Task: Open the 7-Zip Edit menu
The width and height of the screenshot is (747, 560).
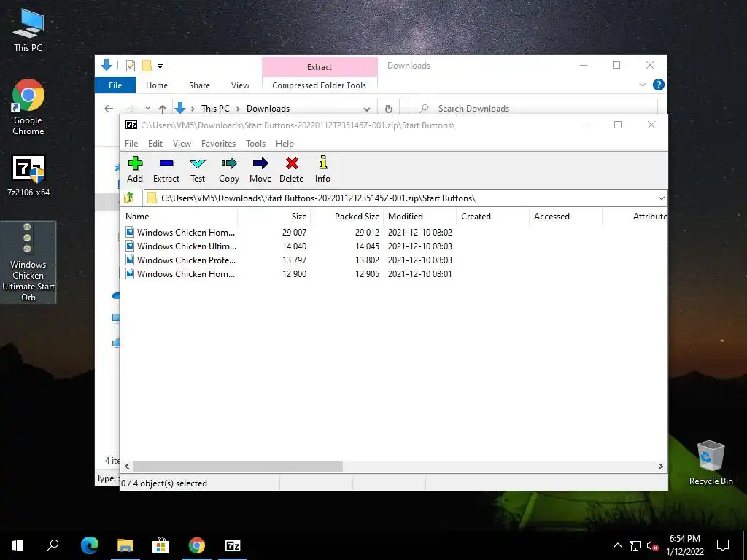Action: point(155,144)
